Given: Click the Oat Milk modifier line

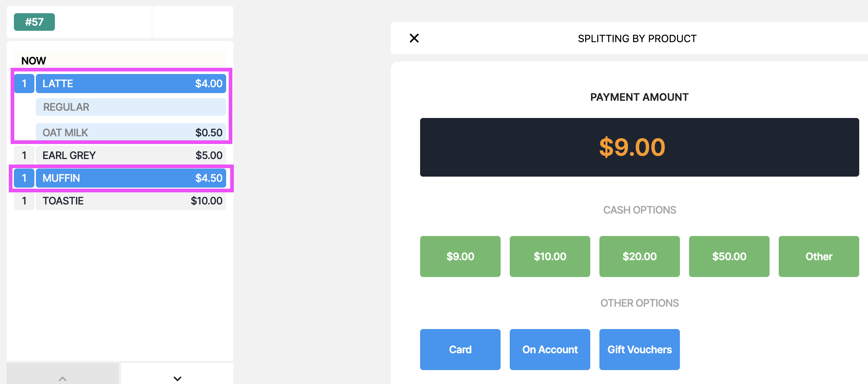Looking at the screenshot, I should pos(131,132).
